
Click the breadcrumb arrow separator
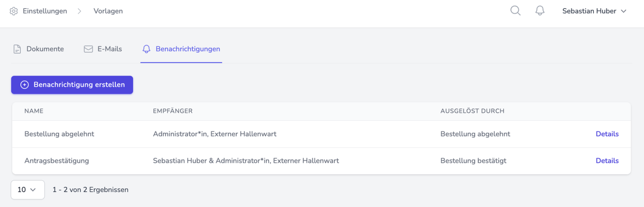80,11
